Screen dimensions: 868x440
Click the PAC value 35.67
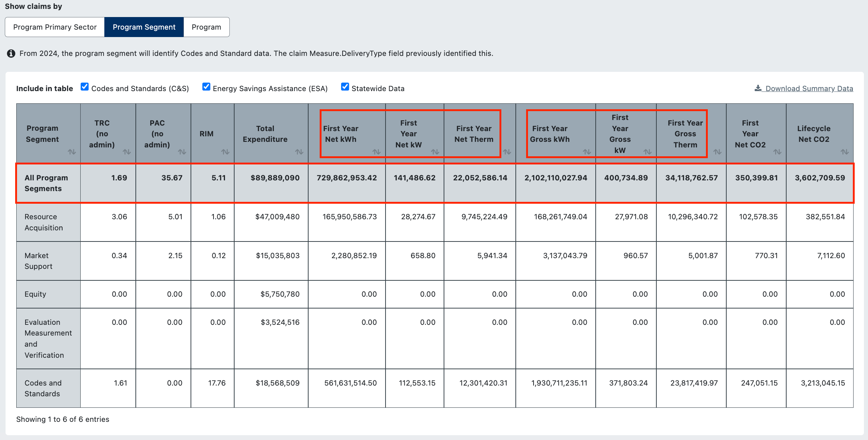[x=172, y=178]
